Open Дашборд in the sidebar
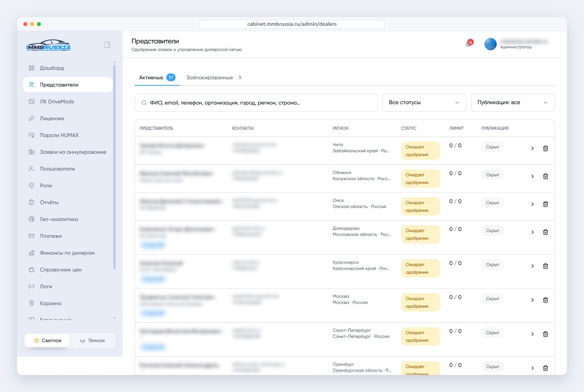This screenshot has width=584, height=392. click(68, 68)
